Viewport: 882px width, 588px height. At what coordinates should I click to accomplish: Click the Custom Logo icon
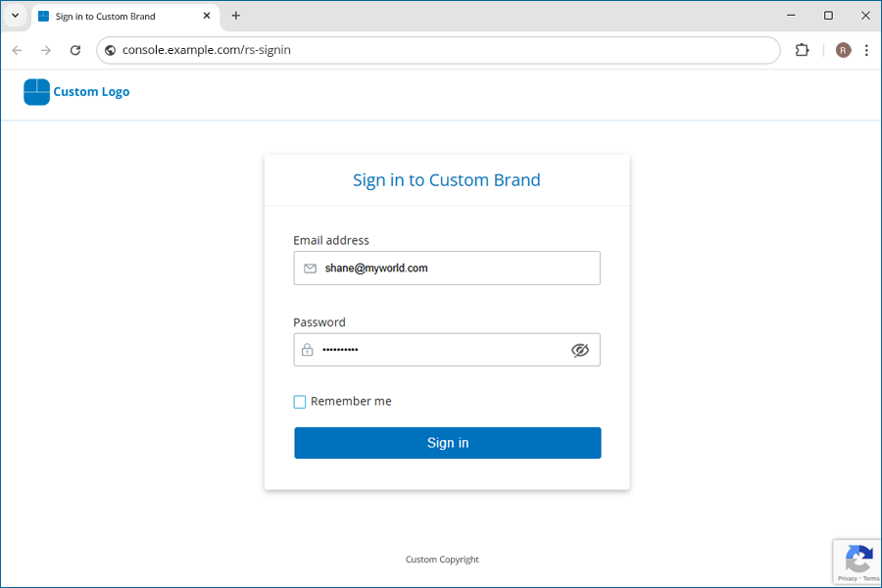[x=36, y=91]
